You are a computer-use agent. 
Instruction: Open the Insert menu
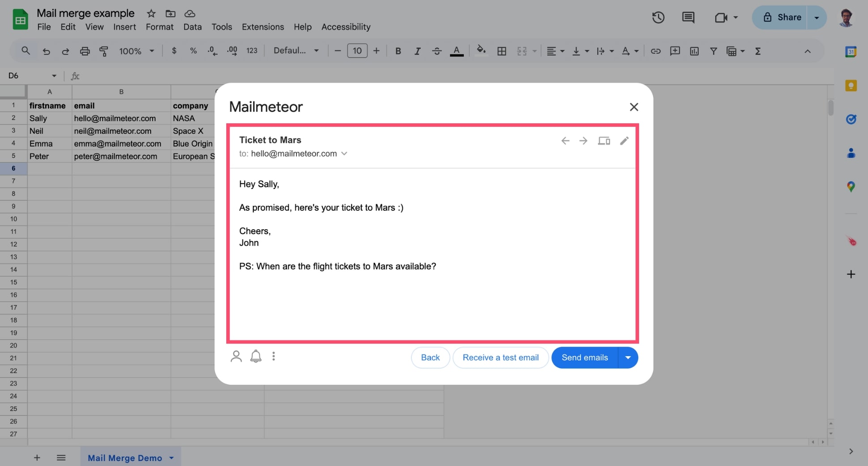[x=124, y=27]
